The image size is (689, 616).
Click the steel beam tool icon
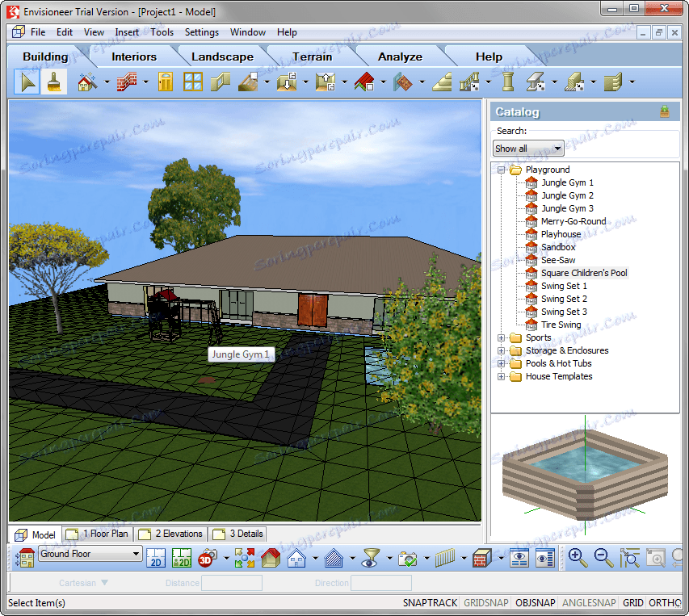536,82
